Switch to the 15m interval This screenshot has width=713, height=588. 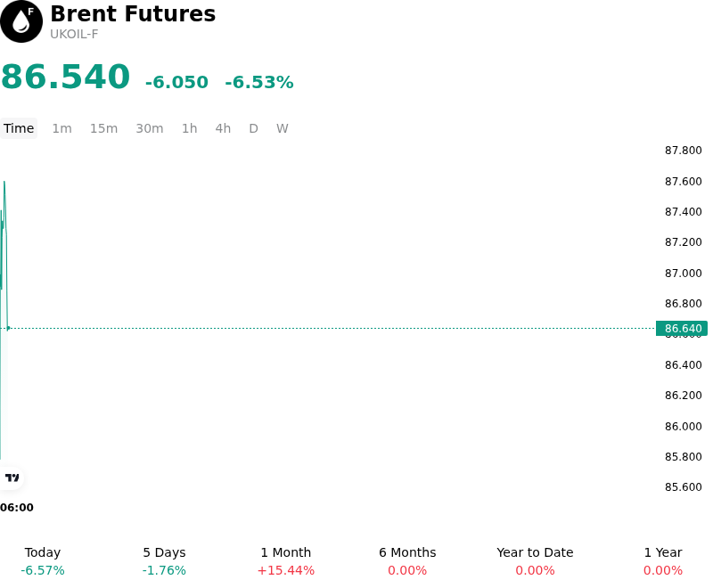pyautogui.click(x=103, y=128)
